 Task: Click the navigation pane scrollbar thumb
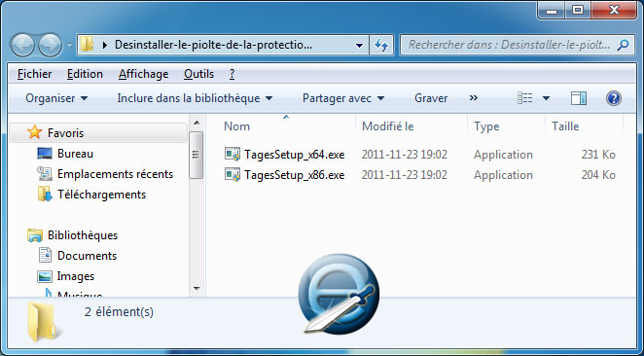[x=197, y=155]
